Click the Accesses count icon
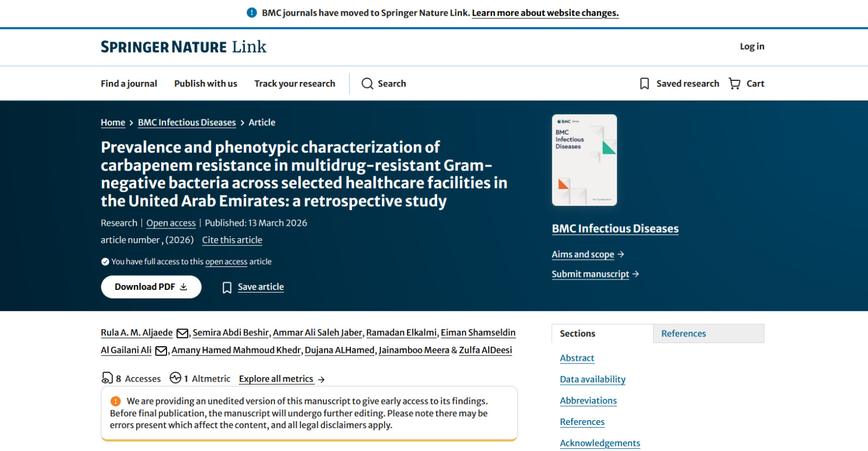868x451 pixels. [107, 378]
